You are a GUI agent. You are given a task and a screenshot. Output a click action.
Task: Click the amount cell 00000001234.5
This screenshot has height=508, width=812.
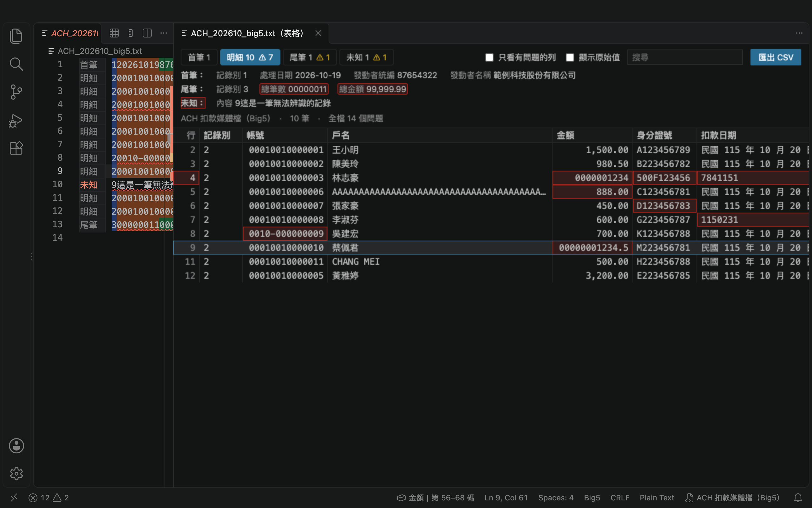coord(593,248)
